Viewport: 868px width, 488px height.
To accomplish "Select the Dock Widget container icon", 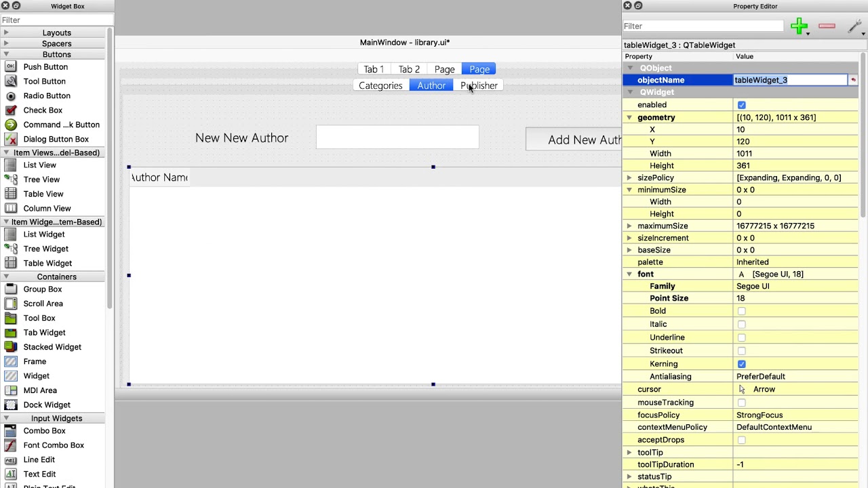I will [11, 405].
